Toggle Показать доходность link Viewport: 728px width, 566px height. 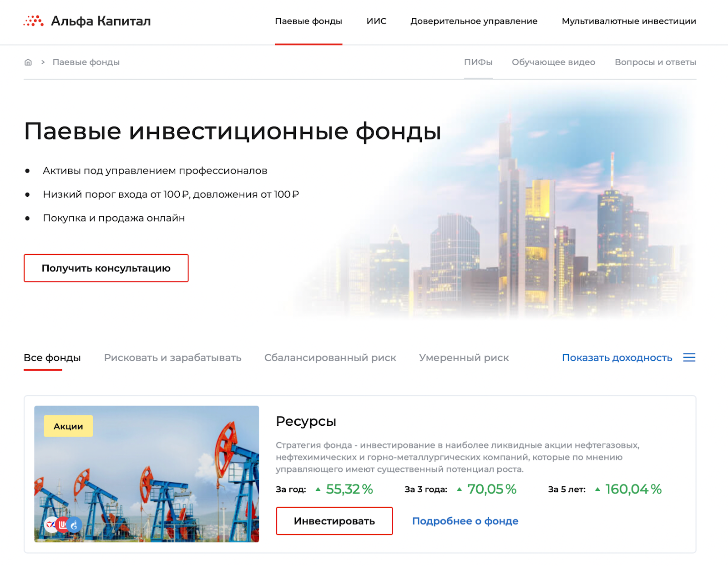[x=617, y=358]
